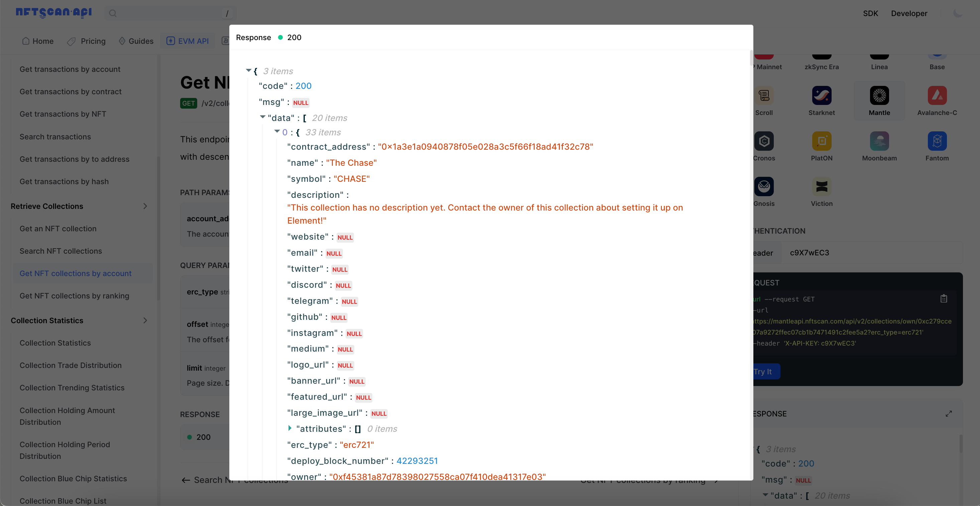Select the Mantle chain icon
Viewport: 980px width, 506px height.
pos(879,95)
